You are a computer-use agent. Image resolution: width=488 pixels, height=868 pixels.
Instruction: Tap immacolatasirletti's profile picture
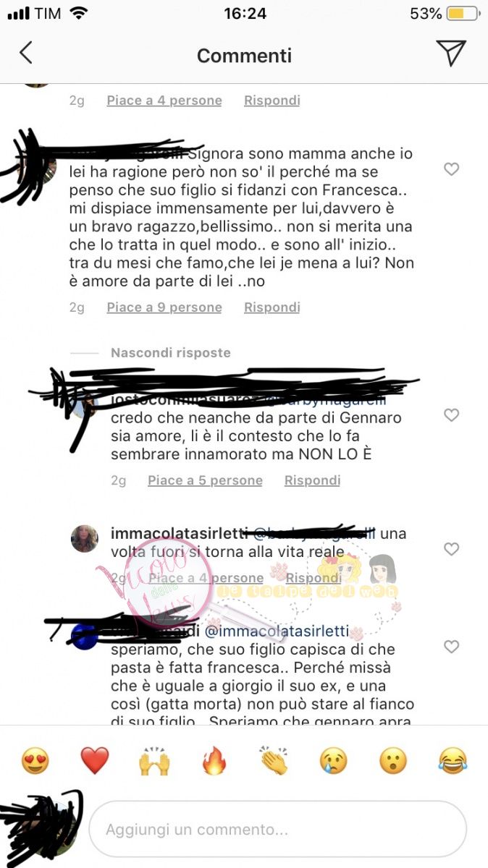tap(85, 539)
